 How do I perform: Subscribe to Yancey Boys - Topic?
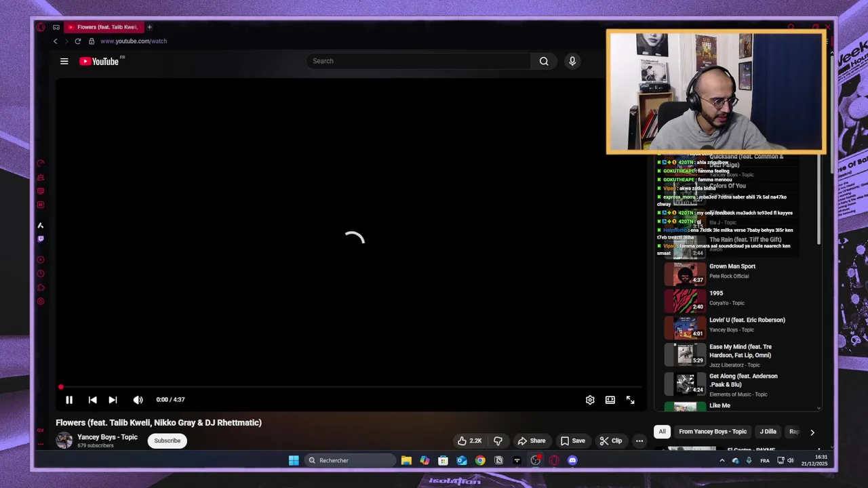(x=167, y=441)
